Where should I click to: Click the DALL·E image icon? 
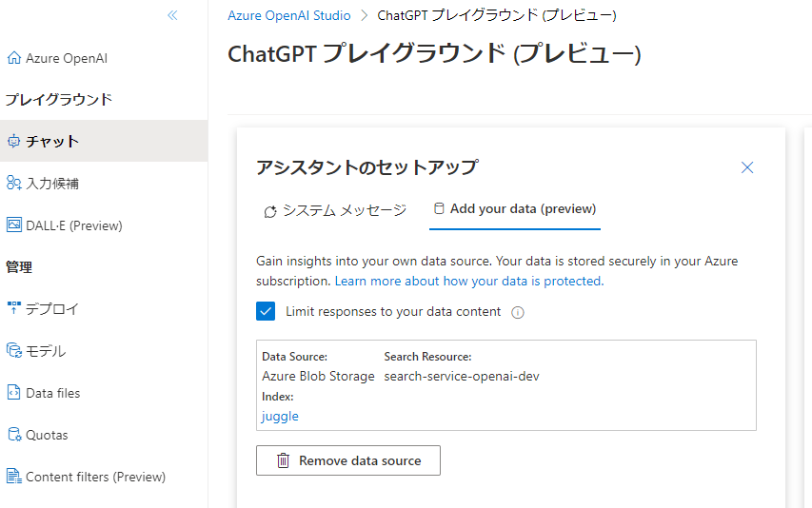(x=13, y=225)
